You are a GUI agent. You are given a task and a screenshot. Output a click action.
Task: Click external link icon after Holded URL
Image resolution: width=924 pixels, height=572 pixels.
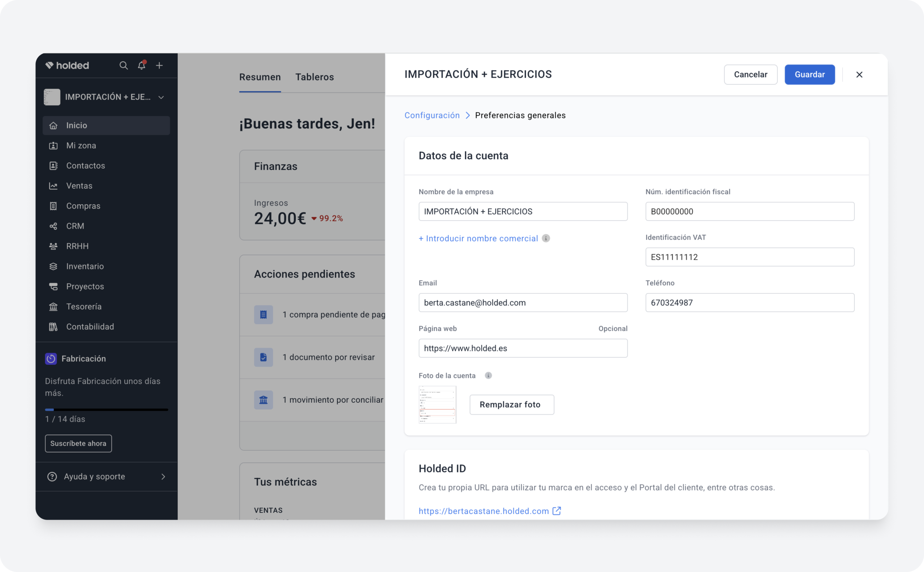coord(557,511)
